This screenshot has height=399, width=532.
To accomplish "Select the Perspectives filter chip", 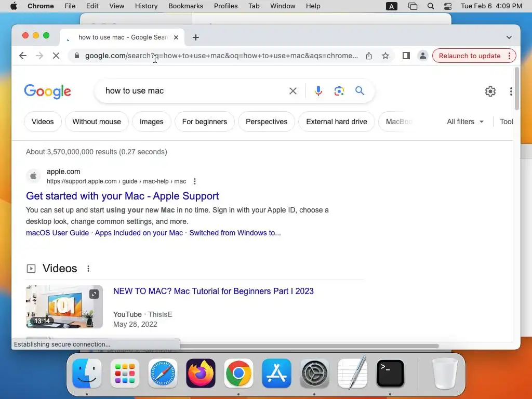I will click(267, 122).
